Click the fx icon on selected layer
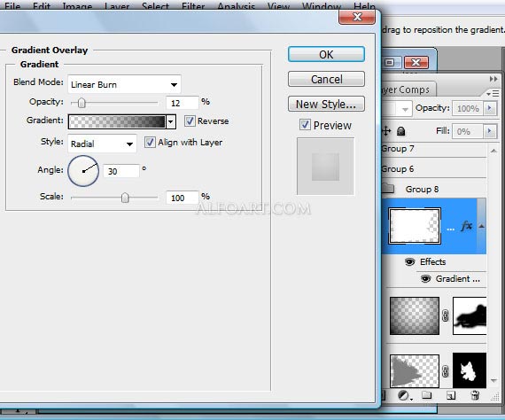The height and width of the screenshot is (420, 505). (467, 226)
